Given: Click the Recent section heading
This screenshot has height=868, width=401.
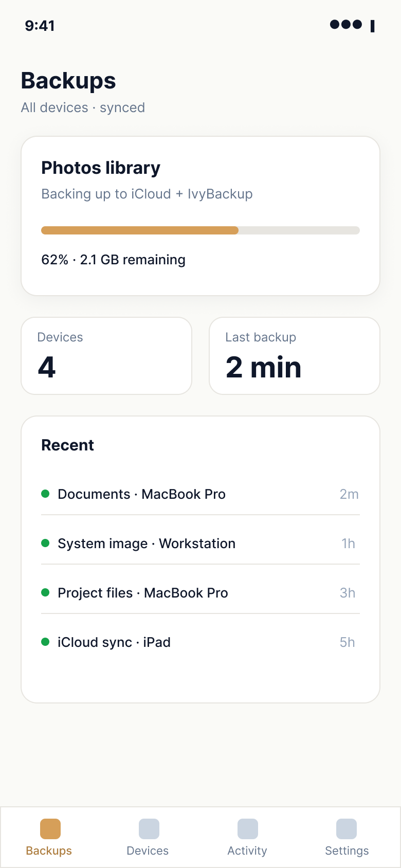Looking at the screenshot, I should [67, 445].
